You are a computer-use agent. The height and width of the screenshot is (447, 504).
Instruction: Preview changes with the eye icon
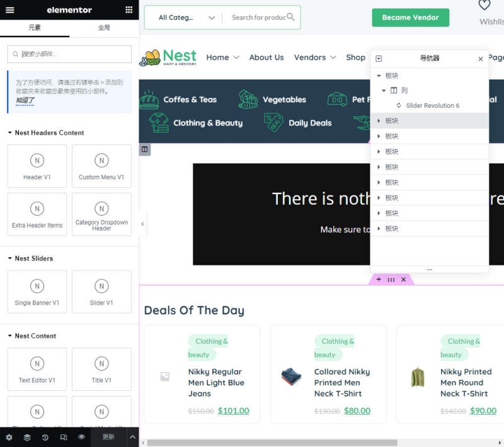pos(82,437)
